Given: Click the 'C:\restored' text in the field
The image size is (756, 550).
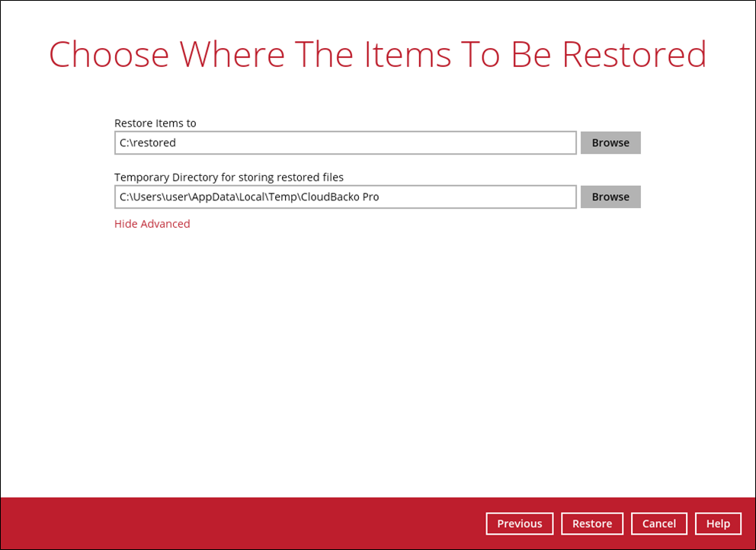Looking at the screenshot, I should 148,143.
